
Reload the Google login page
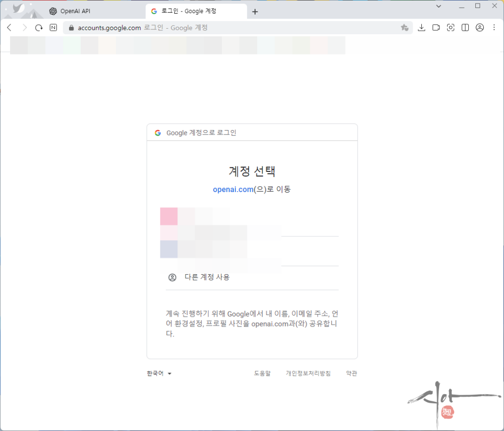(x=39, y=28)
